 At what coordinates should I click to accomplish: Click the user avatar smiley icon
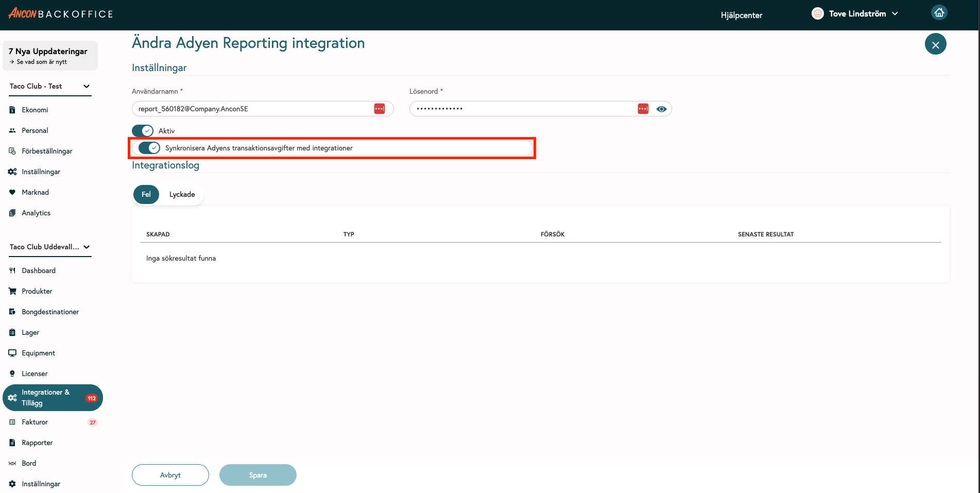coord(817,14)
